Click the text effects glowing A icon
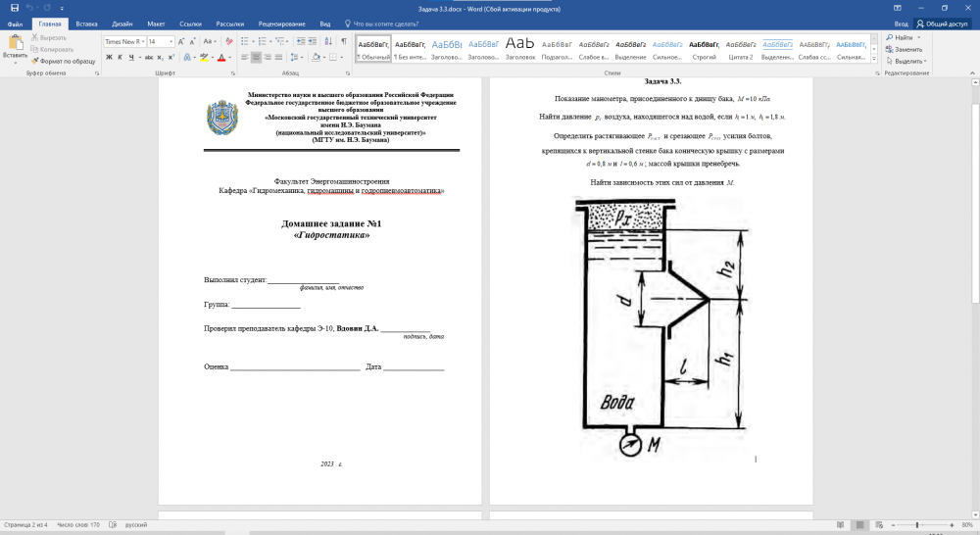The height and width of the screenshot is (535, 980). [187, 58]
